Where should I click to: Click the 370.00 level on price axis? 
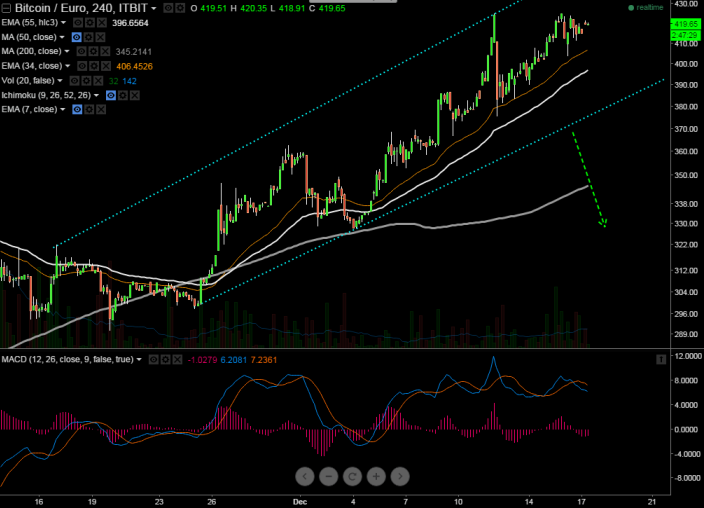click(686, 129)
